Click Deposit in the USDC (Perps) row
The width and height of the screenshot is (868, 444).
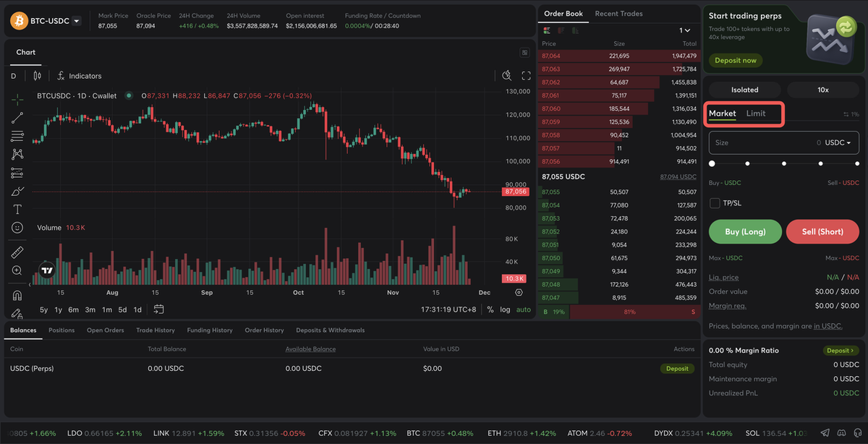pos(677,368)
